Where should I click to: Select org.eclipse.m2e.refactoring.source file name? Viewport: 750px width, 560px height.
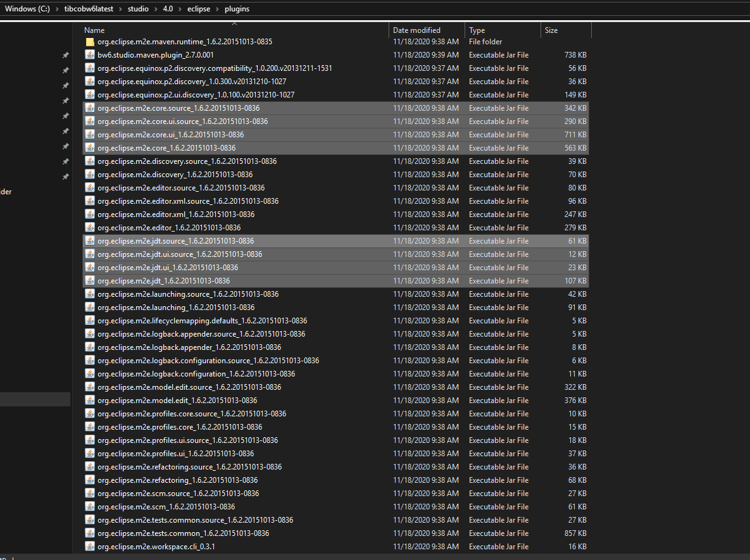189,467
